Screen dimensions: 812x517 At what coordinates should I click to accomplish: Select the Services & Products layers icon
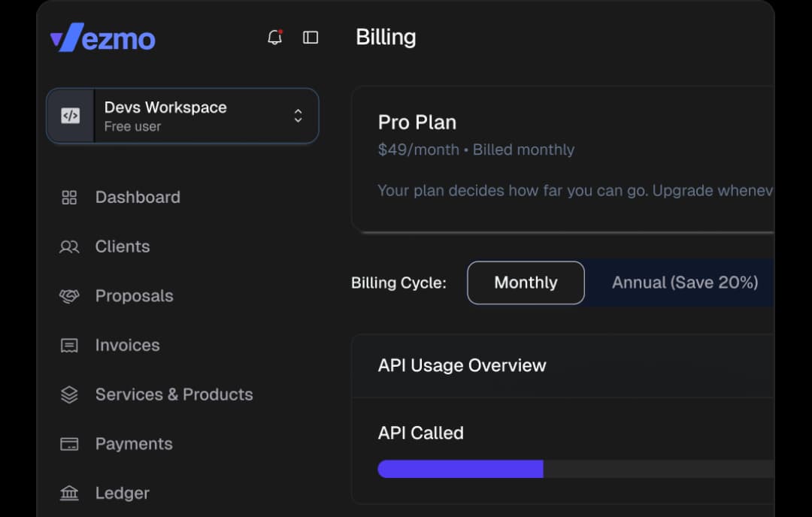[x=69, y=395]
